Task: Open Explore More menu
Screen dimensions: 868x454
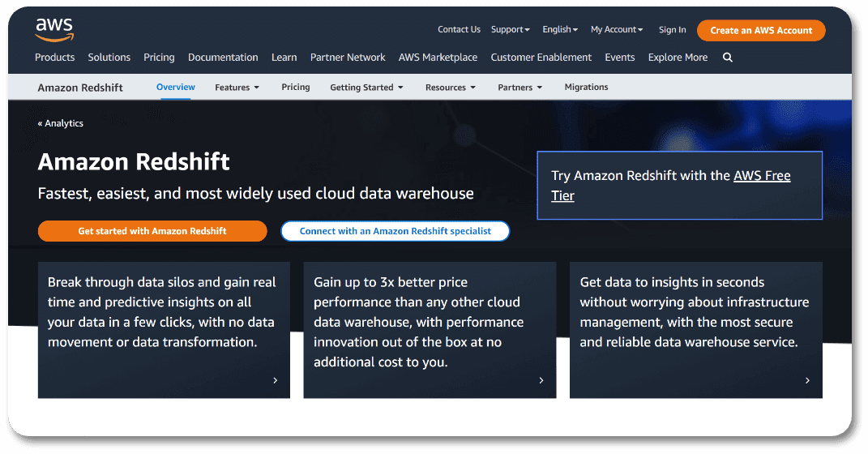Action: [678, 57]
